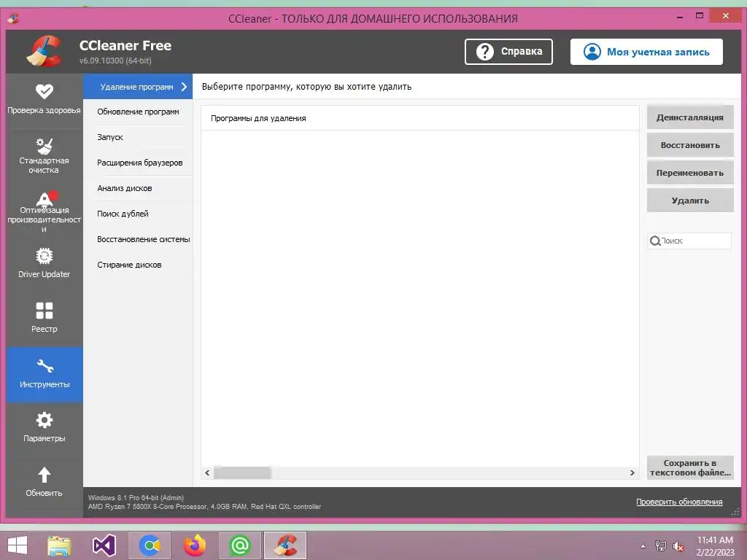Open Поиск дублей item
Image resolution: width=747 pixels, height=560 pixels.
[x=138, y=214]
